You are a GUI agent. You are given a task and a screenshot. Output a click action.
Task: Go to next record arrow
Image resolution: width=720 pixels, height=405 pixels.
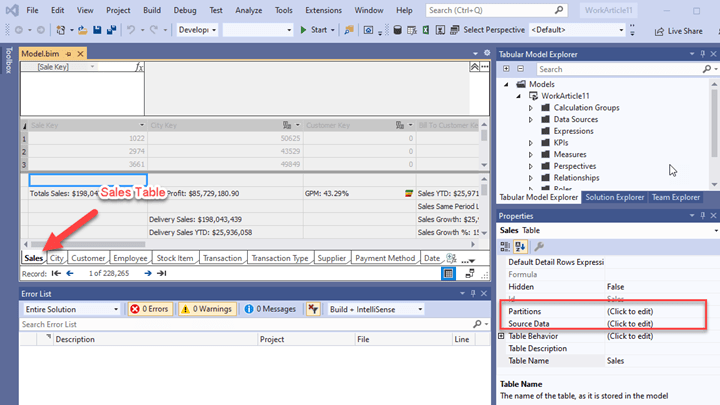pyautogui.click(x=148, y=273)
